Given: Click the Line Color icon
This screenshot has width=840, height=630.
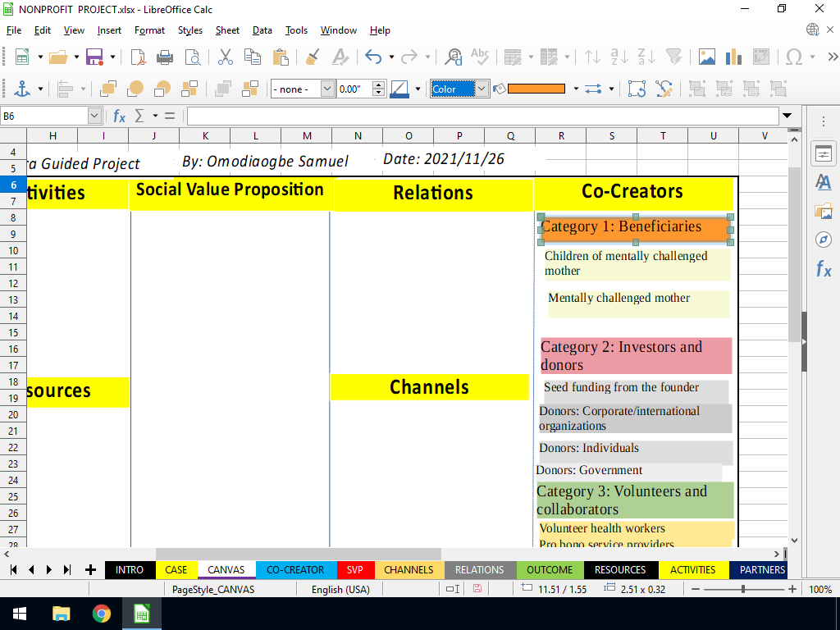Looking at the screenshot, I should tap(399, 89).
